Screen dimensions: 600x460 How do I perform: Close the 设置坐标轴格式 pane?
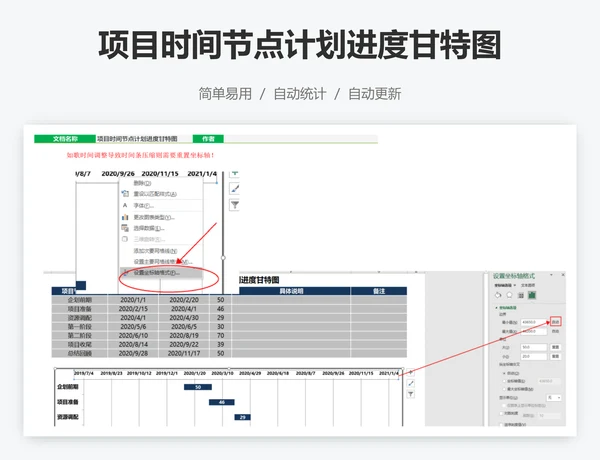[x=563, y=275]
